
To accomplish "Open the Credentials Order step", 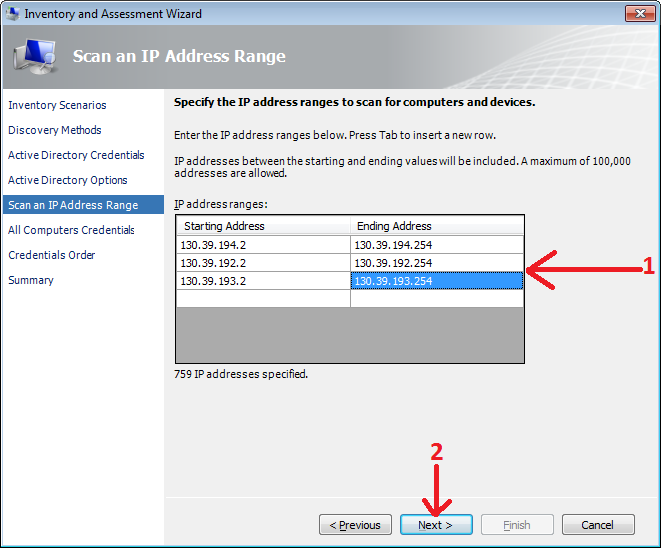I will coord(52,255).
